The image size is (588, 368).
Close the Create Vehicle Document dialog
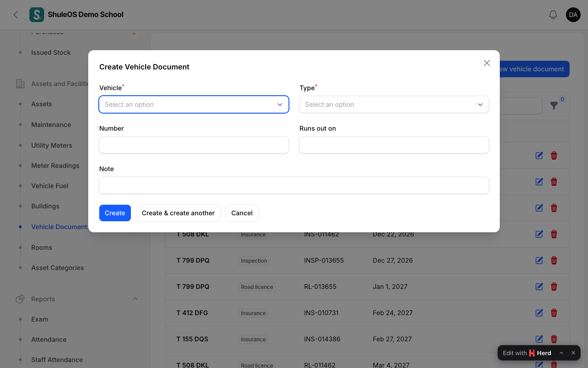click(x=487, y=63)
